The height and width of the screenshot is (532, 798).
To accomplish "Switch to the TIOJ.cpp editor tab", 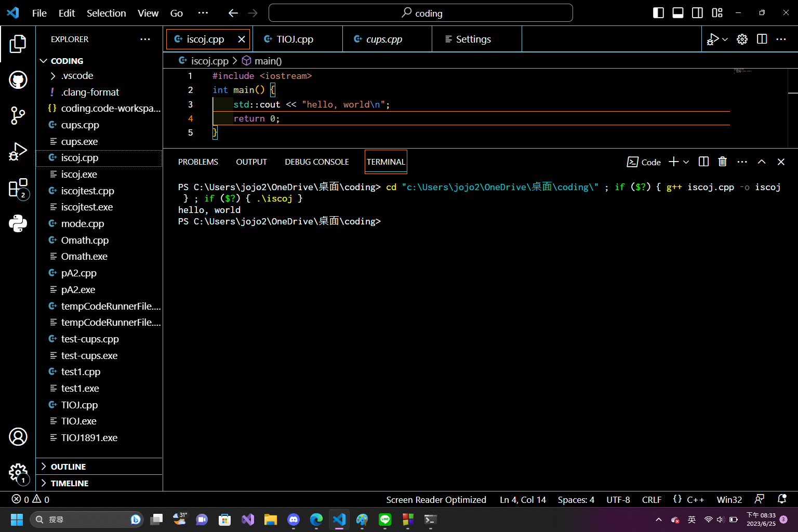I will tap(295, 39).
